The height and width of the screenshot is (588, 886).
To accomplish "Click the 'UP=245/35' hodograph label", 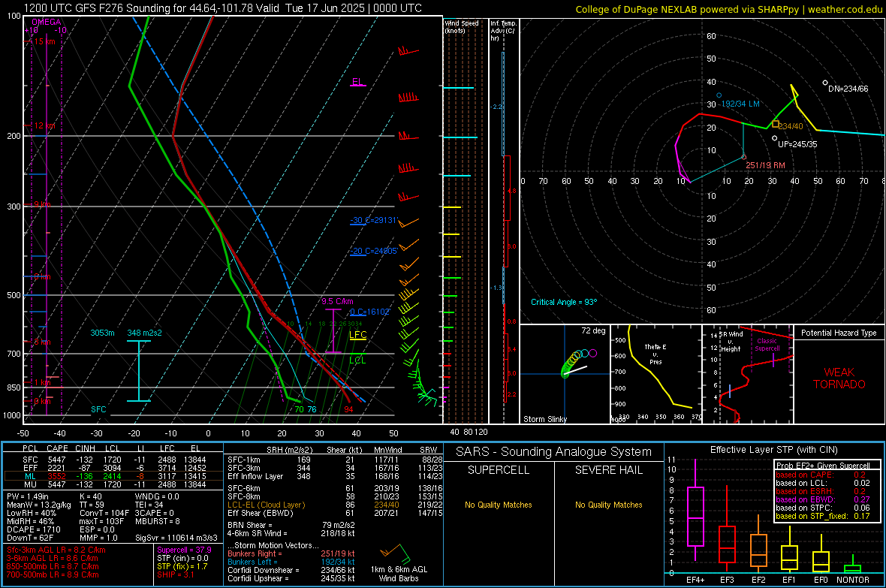I will (797, 144).
